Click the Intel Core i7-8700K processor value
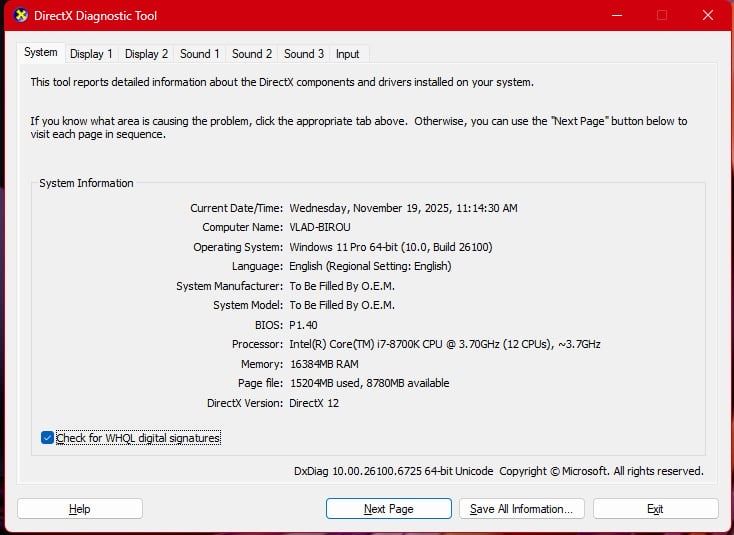Image resolution: width=734 pixels, height=535 pixels. click(x=445, y=344)
